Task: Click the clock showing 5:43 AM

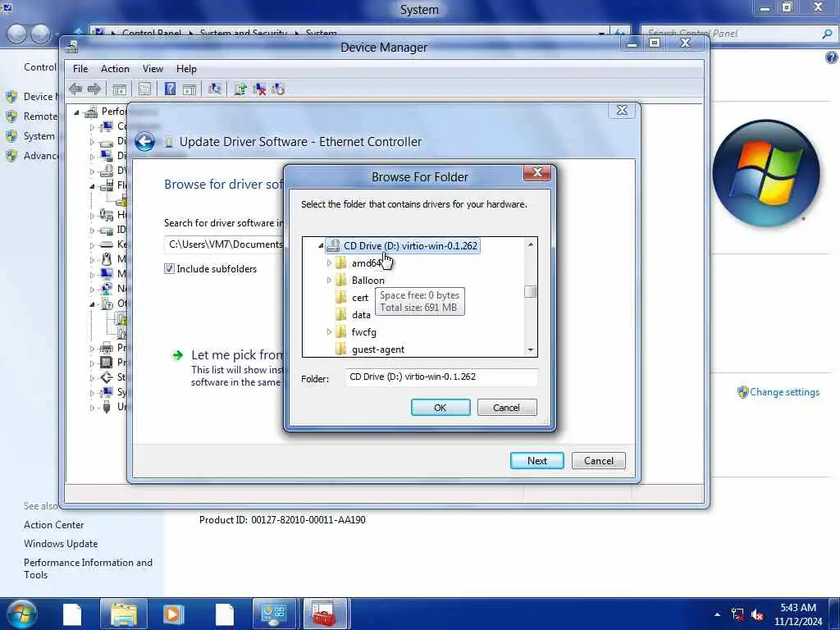Action: pyautogui.click(x=797, y=608)
